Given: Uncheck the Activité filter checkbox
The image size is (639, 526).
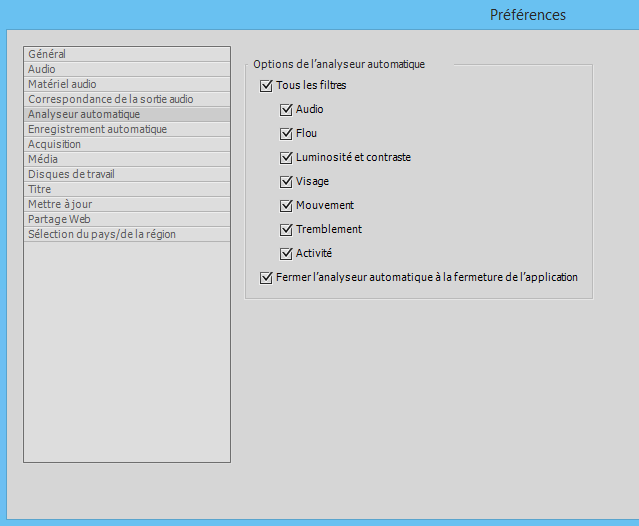Looking at the screenshot, I should point(286,254).
